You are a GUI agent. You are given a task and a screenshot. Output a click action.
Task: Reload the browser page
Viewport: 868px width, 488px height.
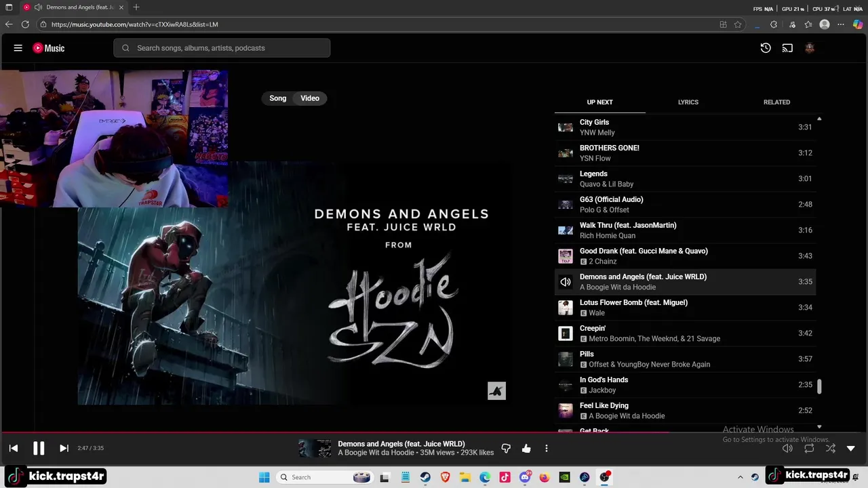tap(25, 24)
